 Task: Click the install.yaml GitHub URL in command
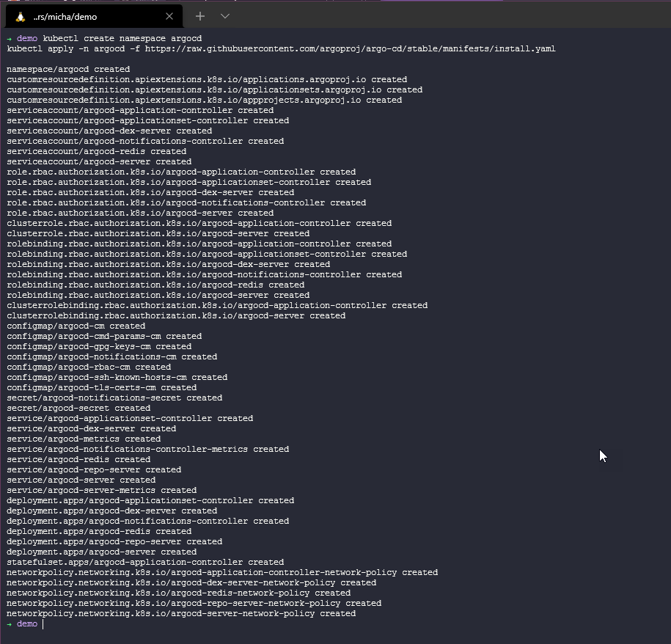[x=350, y=48]
